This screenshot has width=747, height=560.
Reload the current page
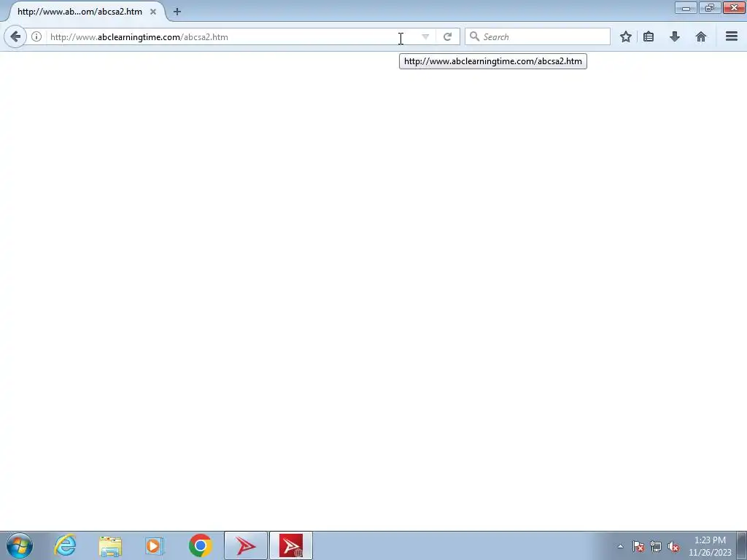coord(447,36)
